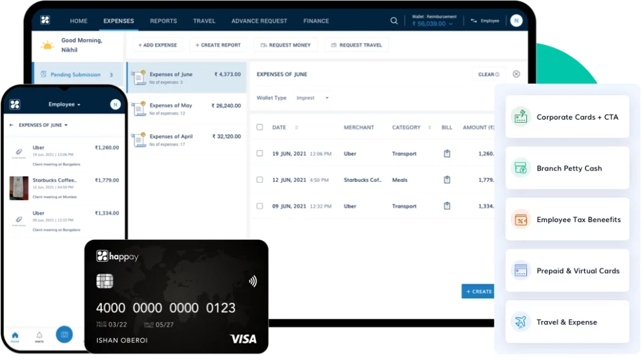Image resolution: width=644 pixels, height=360 pixels.
Task: Select the Pending Submission sidebar item
Action: coord(77,74)
